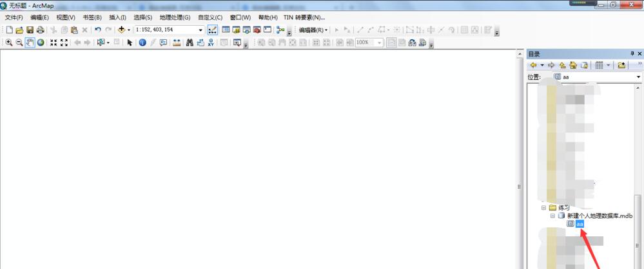
Task: Toggle the Editor toolbar button
Action: pos(212,30)
